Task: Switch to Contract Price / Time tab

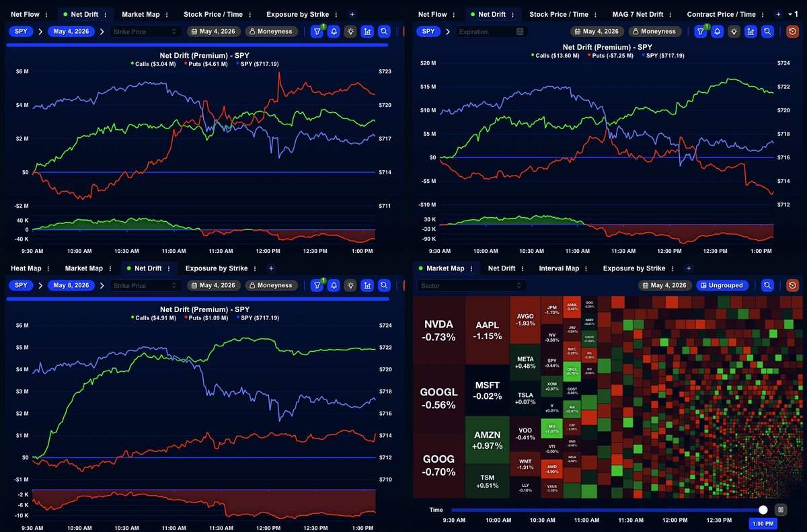Action: point(721,14)
